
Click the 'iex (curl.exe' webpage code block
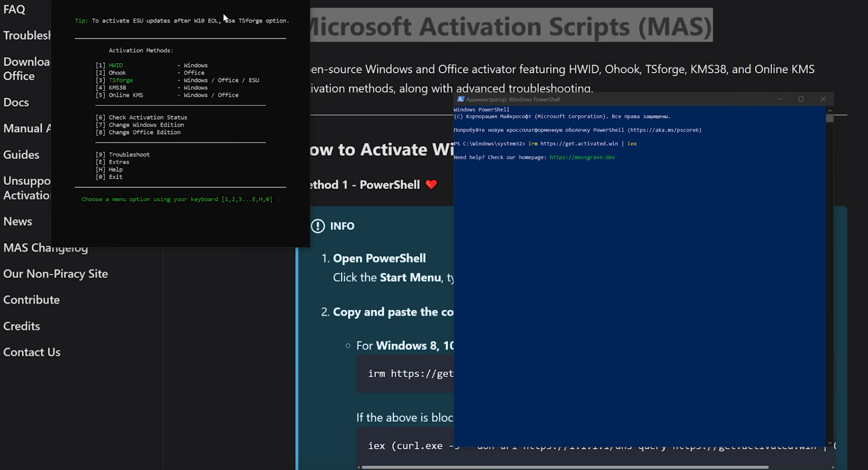point(596,446)
